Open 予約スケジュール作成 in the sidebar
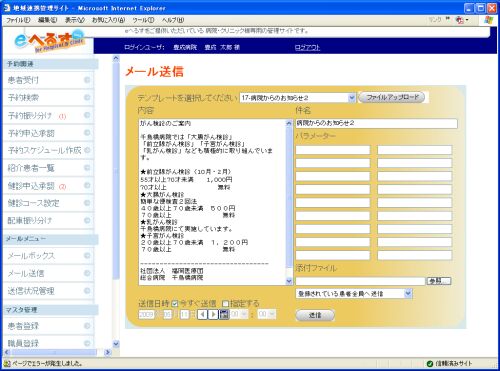Viewport: 500px width, 371px height. (x=48, y=150)
